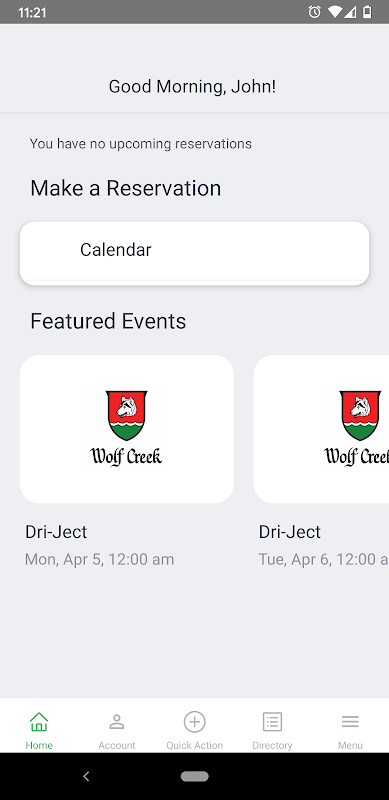This screenshot has height=800, width=389.
Task: Select the Dri-Ject Tue, Apr 6 title
Action: (290, 532)
